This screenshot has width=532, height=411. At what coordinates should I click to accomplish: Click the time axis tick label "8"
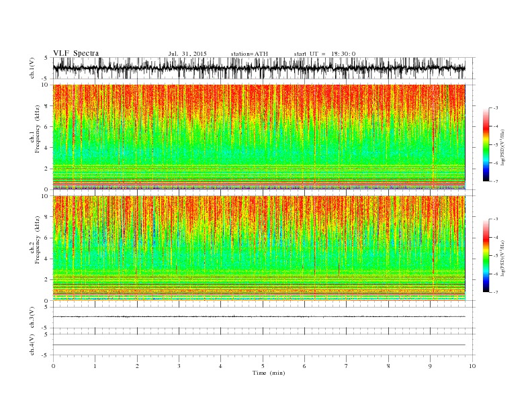388,366
